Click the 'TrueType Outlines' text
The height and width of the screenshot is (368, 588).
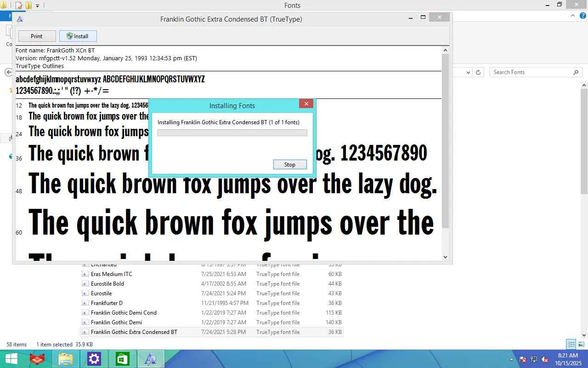(40, 66)
